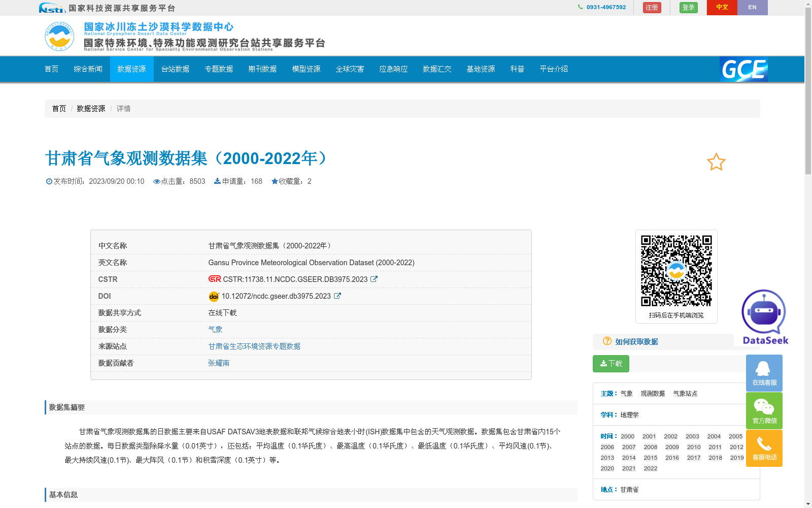Select the year 2015 link
The image size is (812, 508).
(650, 457)
